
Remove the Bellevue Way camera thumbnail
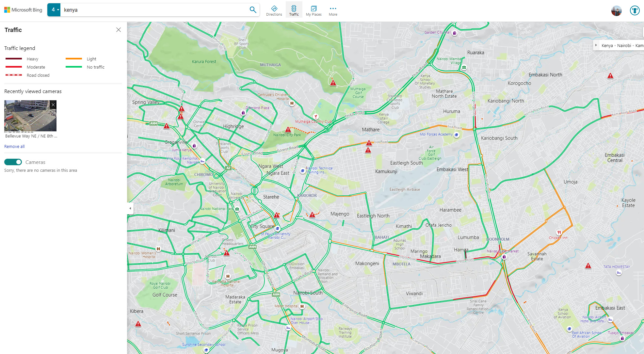click(x=53, y=105)
